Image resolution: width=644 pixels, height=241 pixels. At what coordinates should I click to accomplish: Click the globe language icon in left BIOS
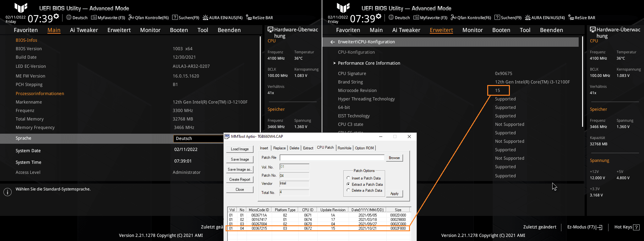point(69,17)
